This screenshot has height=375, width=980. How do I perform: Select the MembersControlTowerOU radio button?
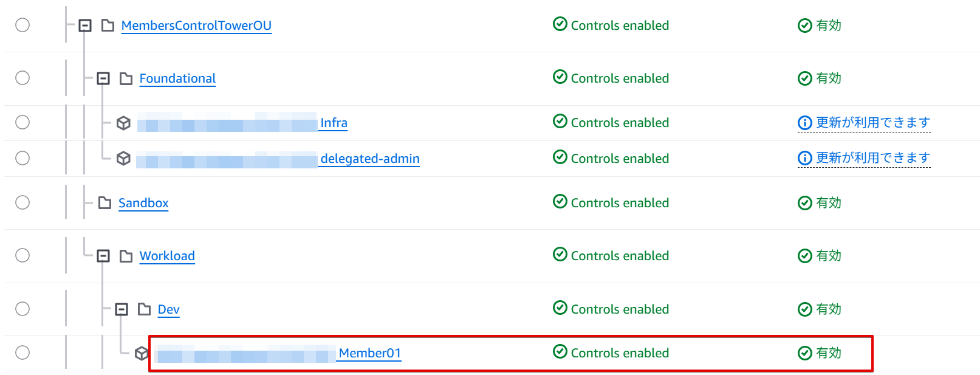pyautogui.click(x=22, y=25)
